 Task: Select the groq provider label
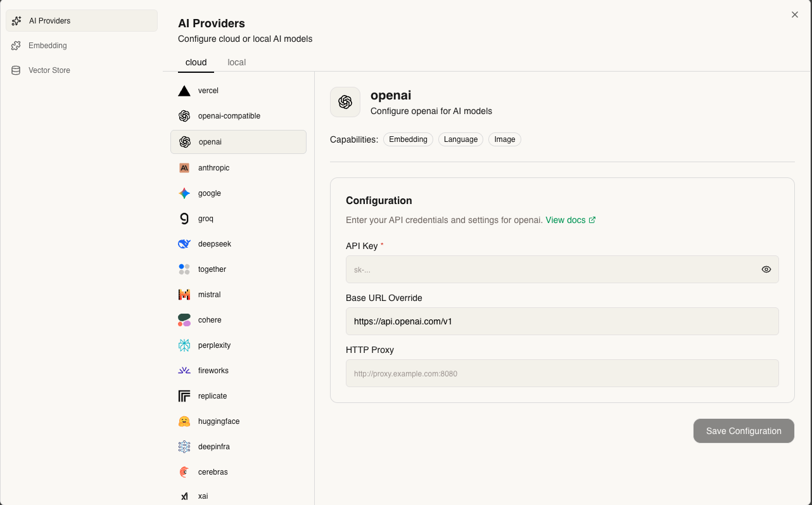(206, 219)
